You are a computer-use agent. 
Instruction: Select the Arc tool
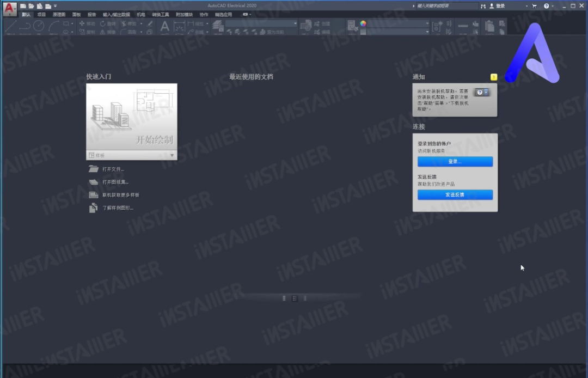[x=53, y=26]
